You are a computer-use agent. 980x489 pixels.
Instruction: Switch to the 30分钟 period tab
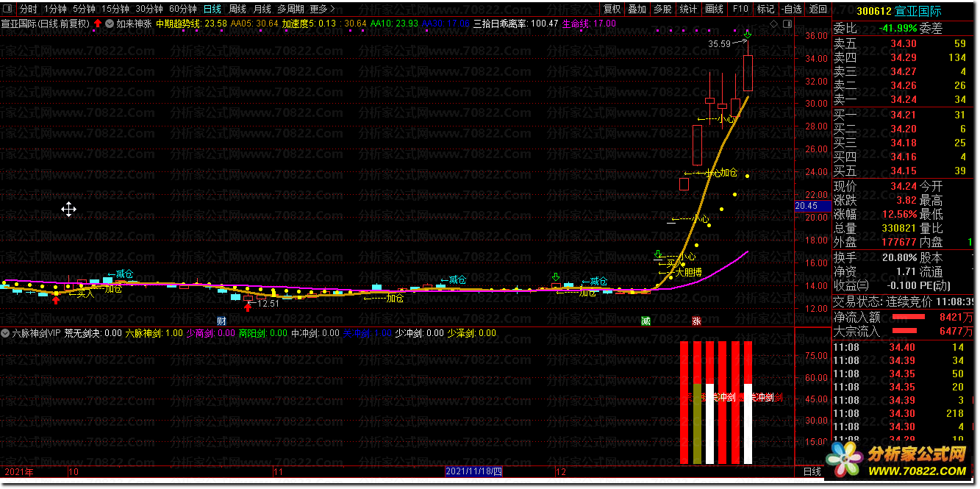(x=149, y=10)
